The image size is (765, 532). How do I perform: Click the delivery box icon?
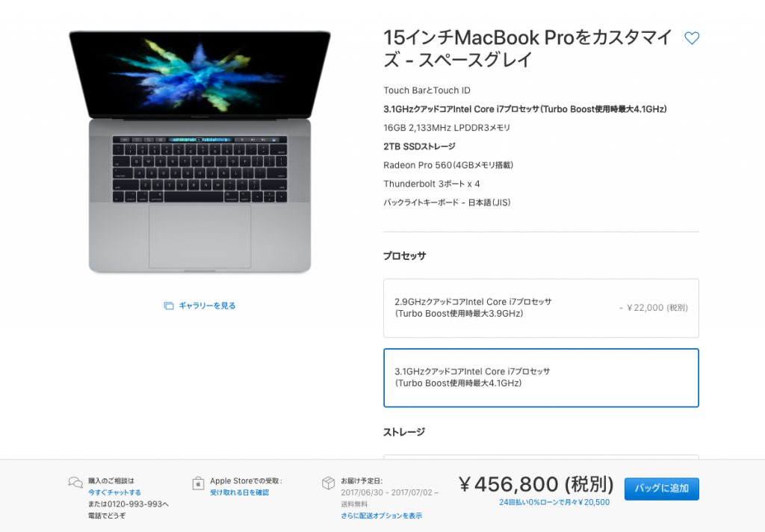pos(329,483)
